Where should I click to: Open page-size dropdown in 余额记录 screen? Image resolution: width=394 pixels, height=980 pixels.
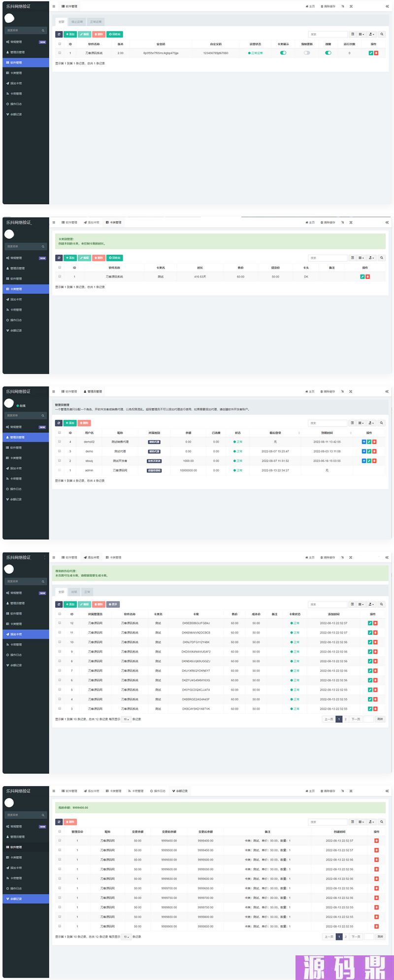pos(126,937)
